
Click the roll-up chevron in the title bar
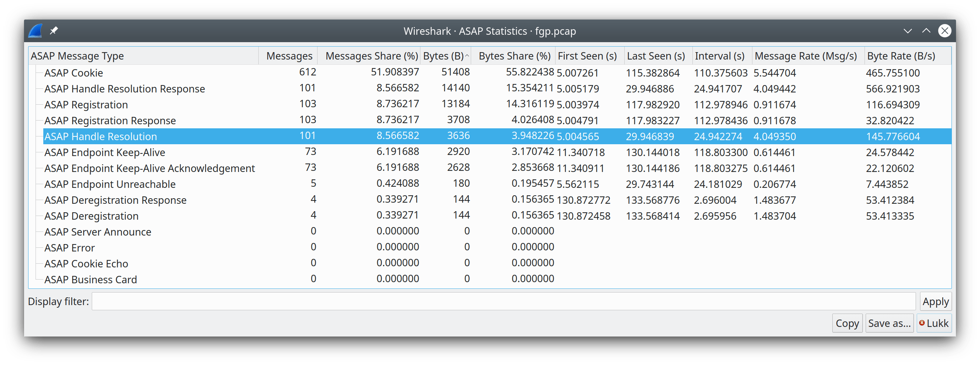click(x=907, y=31)
